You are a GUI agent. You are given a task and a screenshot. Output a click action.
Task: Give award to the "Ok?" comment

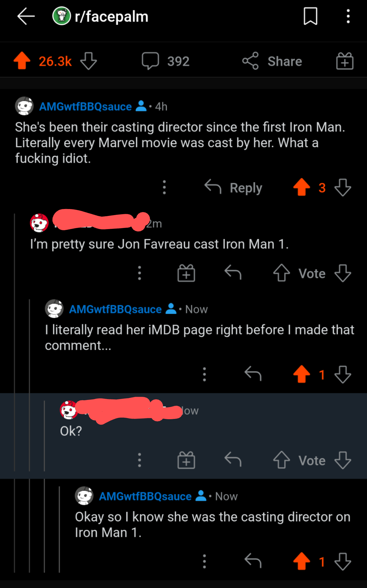tap(186, 460)
